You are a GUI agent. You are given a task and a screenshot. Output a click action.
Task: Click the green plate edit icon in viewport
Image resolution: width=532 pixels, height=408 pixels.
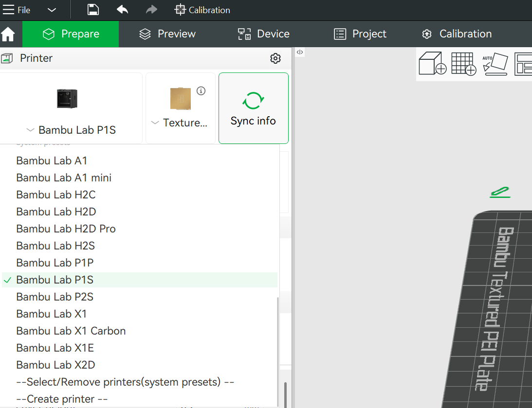(x=500, y=192)
